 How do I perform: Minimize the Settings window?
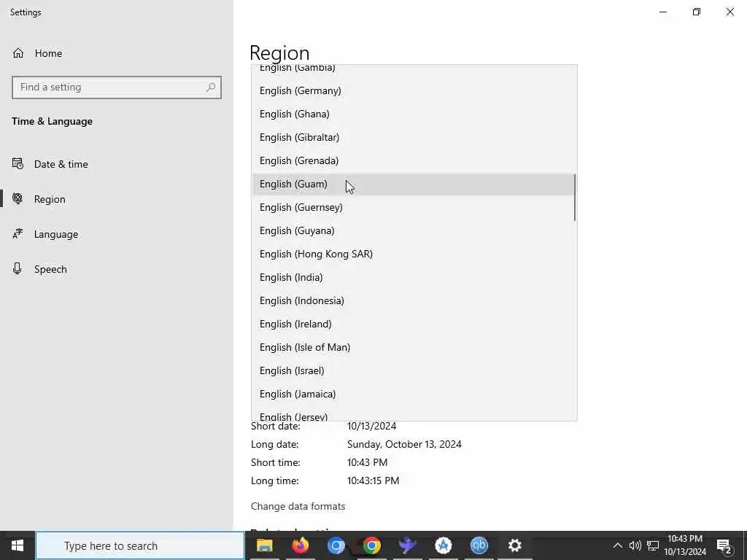pos(662,12)
